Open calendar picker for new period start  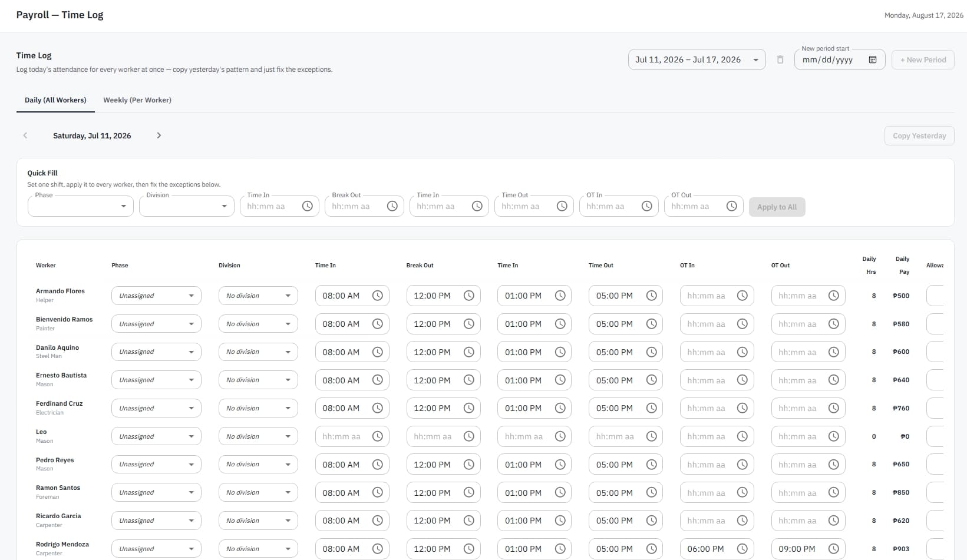click(873, 59)
